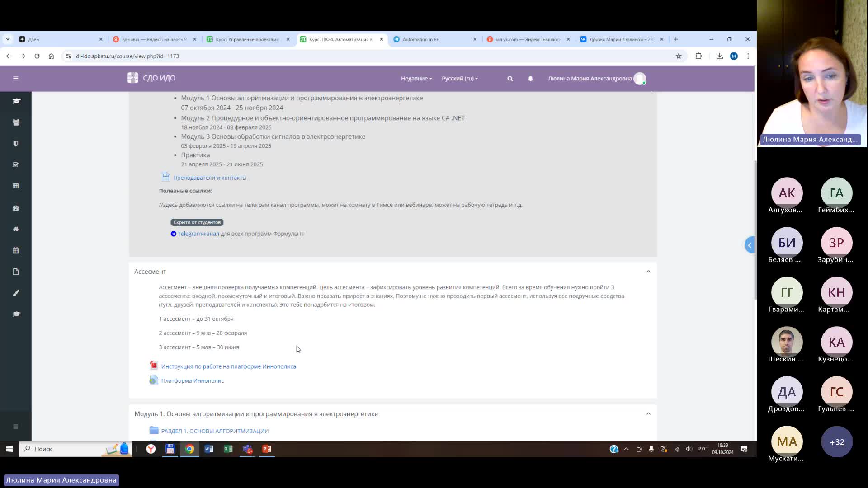Viewport: 868px width, 488px height.
Task: Open Word from the taskbar
Action: tap(209, 449)
